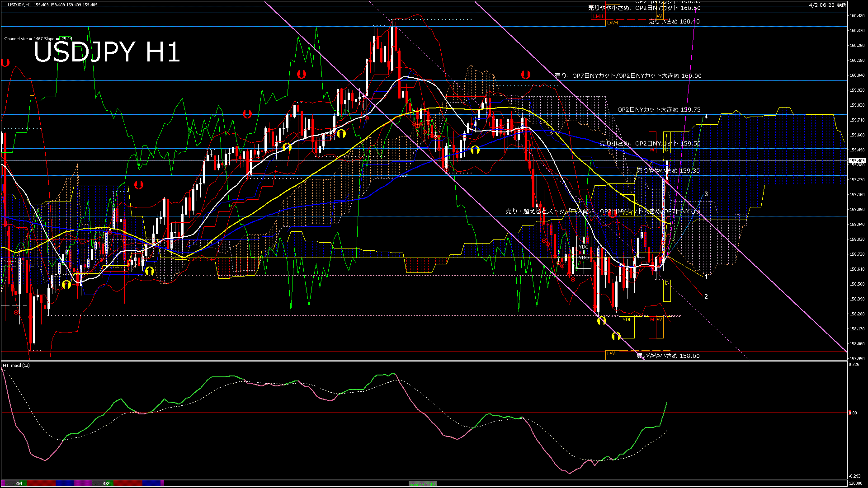Click the YDL yesterday-low marker box
868x488 pixels.
(627, 320)
